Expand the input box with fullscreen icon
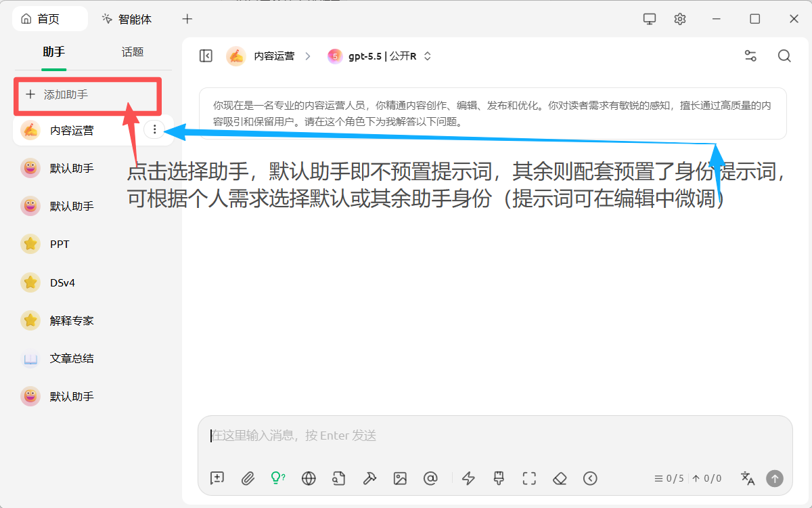812x508 pixels. 529,478
